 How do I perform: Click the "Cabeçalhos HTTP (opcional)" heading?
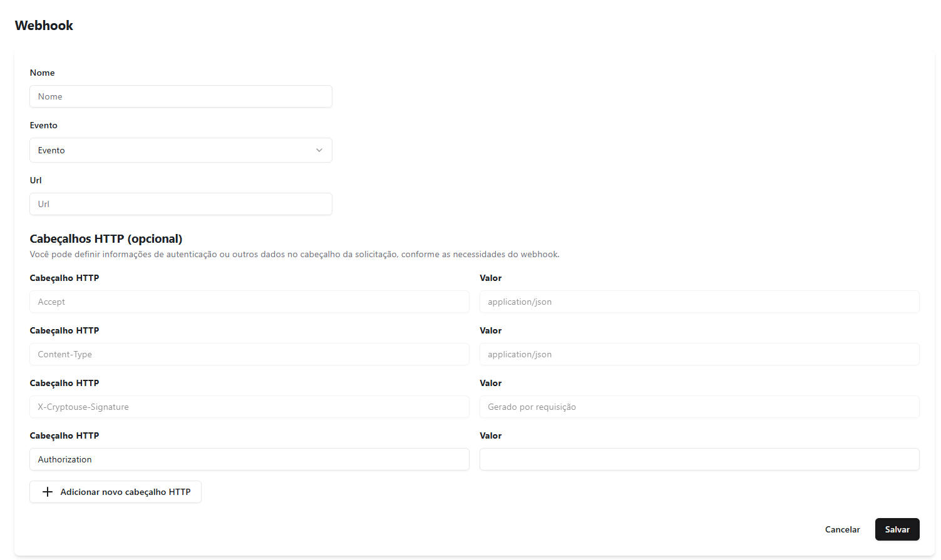pyautogui.click(x=105, y=238)
